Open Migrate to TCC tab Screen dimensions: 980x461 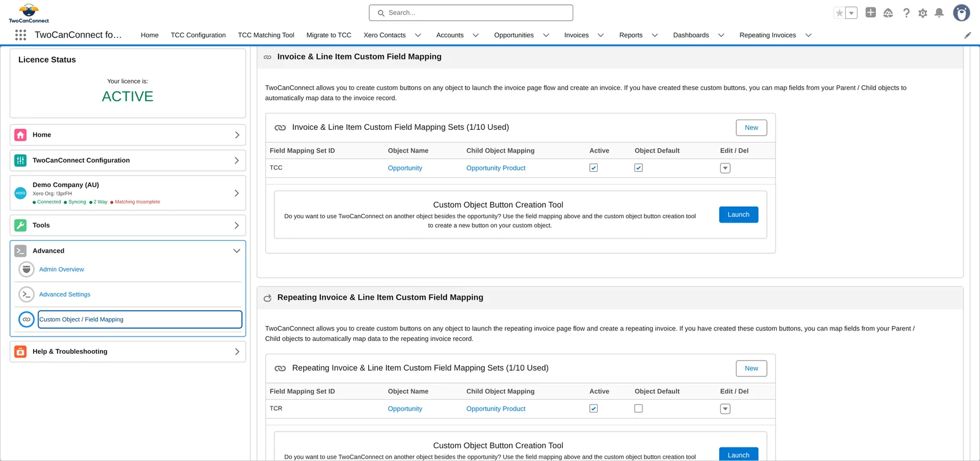[329, 36]
